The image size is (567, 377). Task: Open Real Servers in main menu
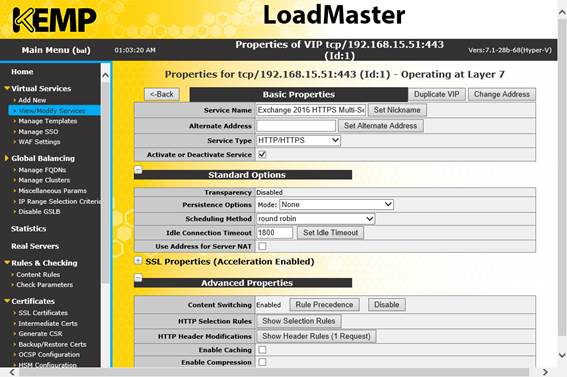point(35,246)
